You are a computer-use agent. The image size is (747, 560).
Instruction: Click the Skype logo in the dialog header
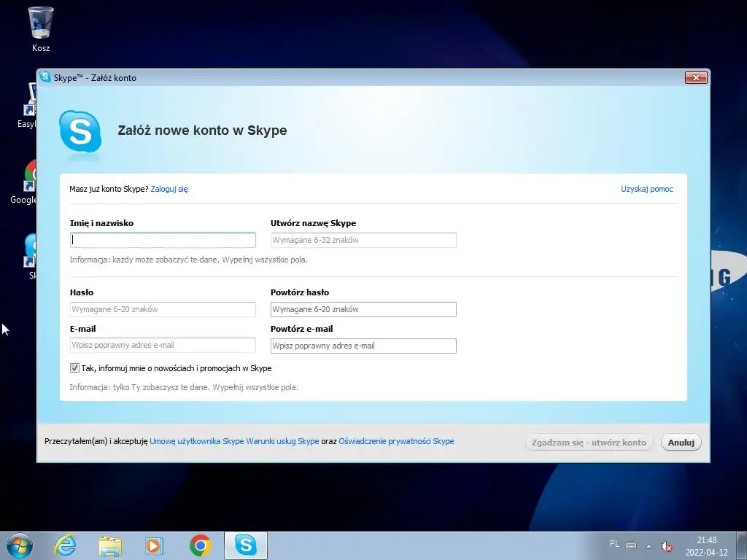[x=80, y=132]
